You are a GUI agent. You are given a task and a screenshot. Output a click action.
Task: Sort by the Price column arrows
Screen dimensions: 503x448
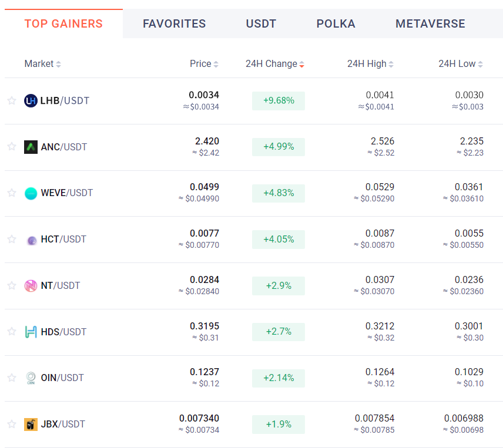pyautogui.click(x=216, y=63)
